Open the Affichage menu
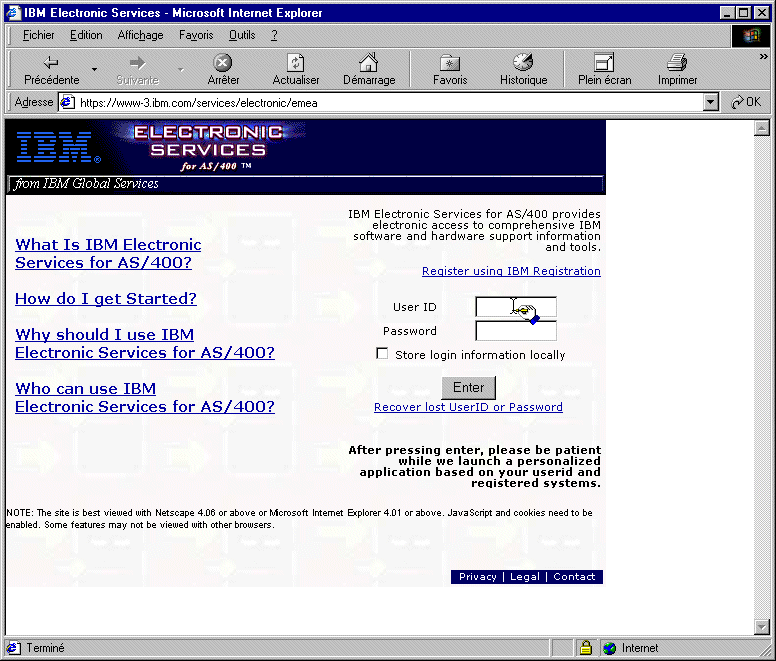The image size is (776, 661). point(140,35)
